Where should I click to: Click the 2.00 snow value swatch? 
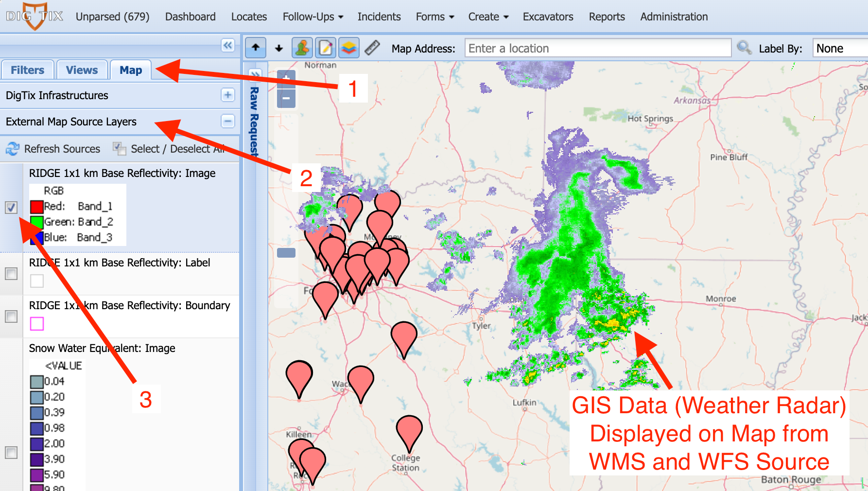(37, 444)
